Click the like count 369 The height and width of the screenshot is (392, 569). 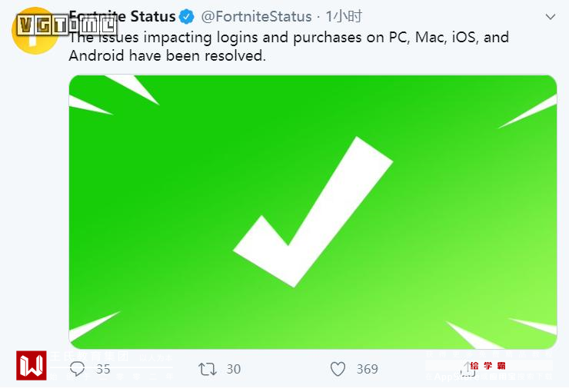(368, 369)
